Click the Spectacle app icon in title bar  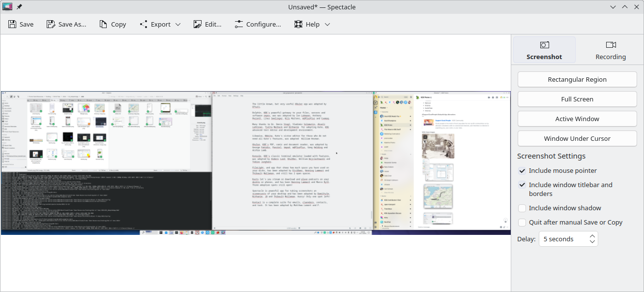click(x=7, y=7)
